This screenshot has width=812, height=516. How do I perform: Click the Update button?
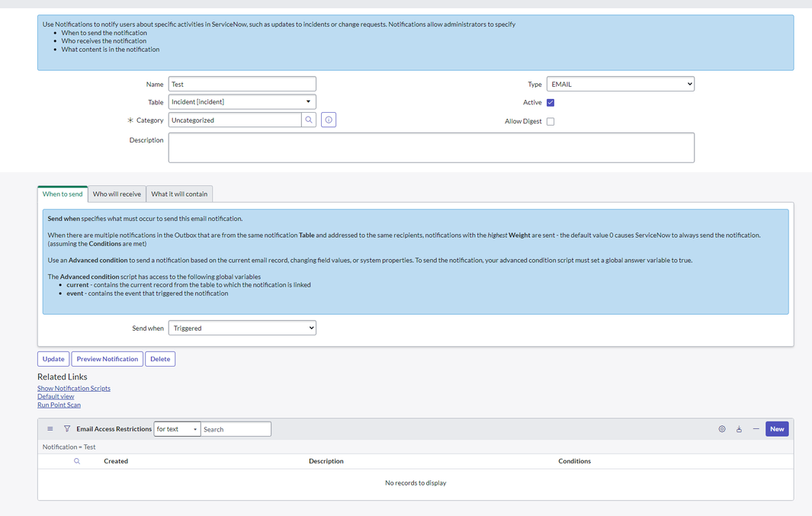pos(53,359)
